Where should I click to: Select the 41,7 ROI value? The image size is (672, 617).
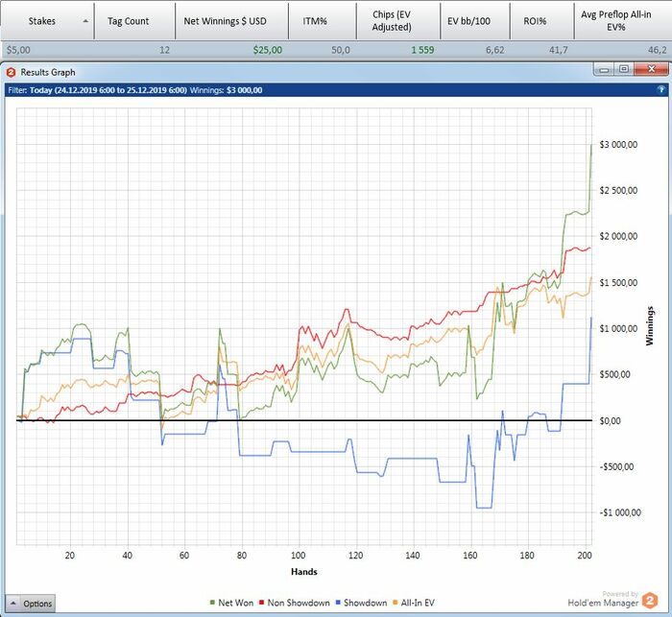pos(559,50)
